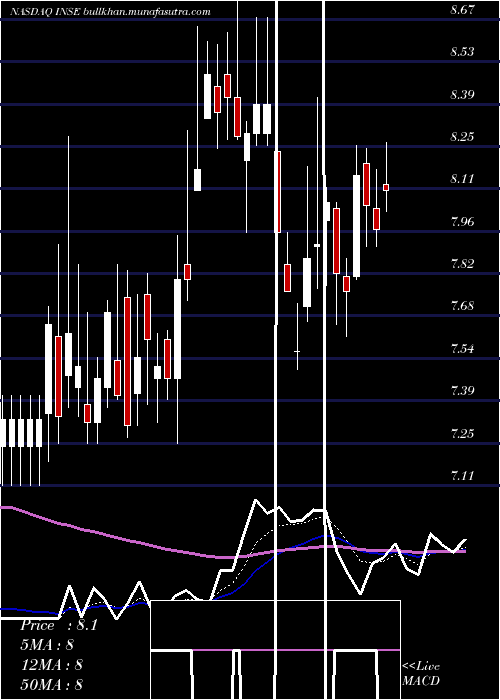This screenshot has width=500, height=700.
Task: Select the 7.25 price axis label
Action: coord(462,433)
